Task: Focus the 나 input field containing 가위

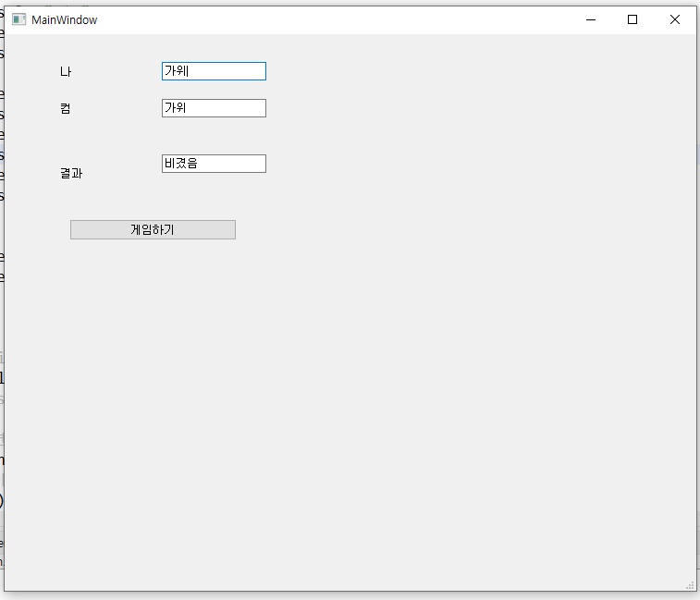Action: [214, 71]
